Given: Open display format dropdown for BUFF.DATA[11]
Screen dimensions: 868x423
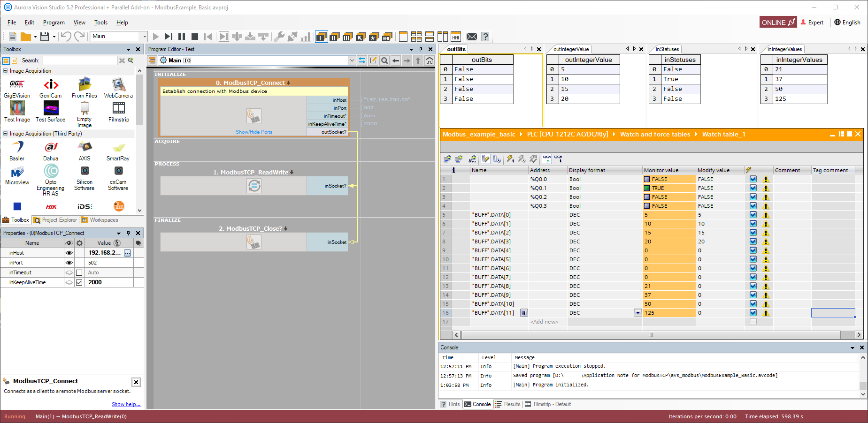Looking at the screenshot, I should (638, 313).
